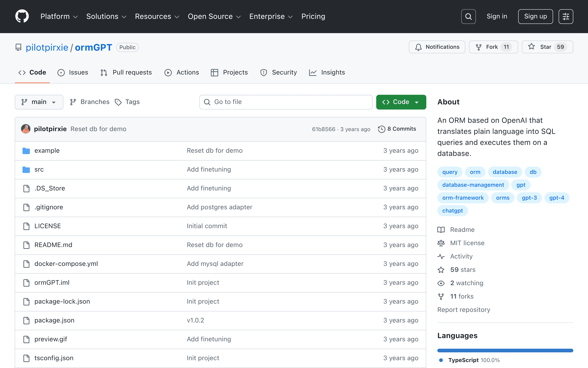Image resolution: width=588 pixels, height=368 pixels.
Task: Click the 'Add postgres adapter' commit message
Action: pyautogui.click(x=219, y=207)
